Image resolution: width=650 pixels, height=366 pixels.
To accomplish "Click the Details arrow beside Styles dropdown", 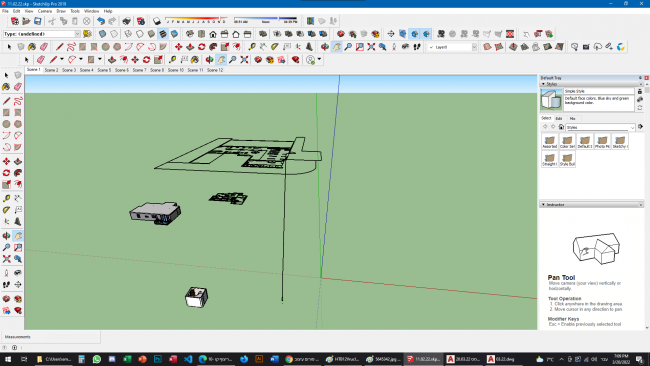I will coord(640,127).
